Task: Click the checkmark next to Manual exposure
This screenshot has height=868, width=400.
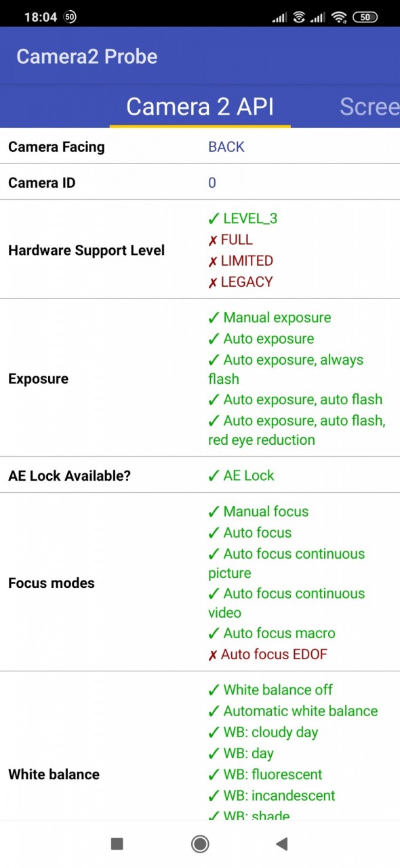Action: click(x=214, y=317)
